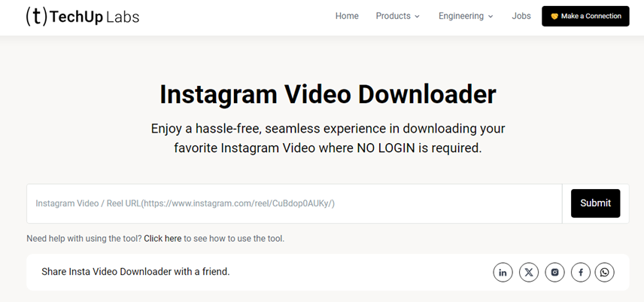Image resolution: width=644 pixels, height=302 pixels.
Task: Submit the Instagram video URL
Action: click(x=596, y=203)
